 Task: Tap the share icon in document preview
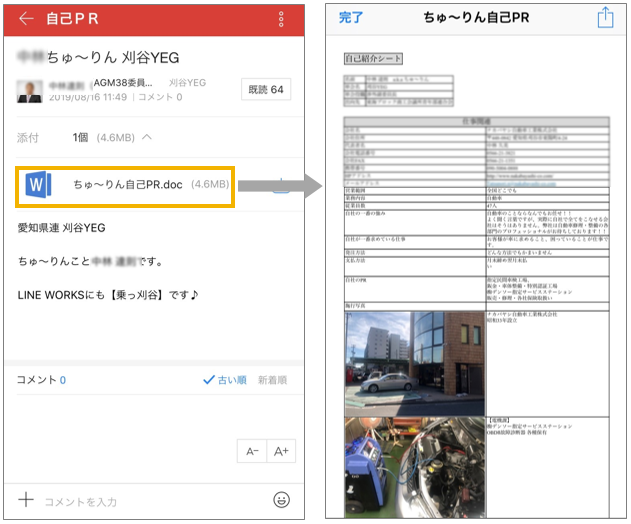[604, 18]
